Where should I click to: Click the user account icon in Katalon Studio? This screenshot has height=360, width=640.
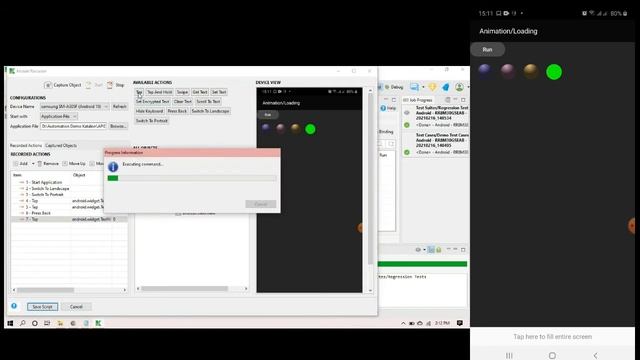coord(460,87)
